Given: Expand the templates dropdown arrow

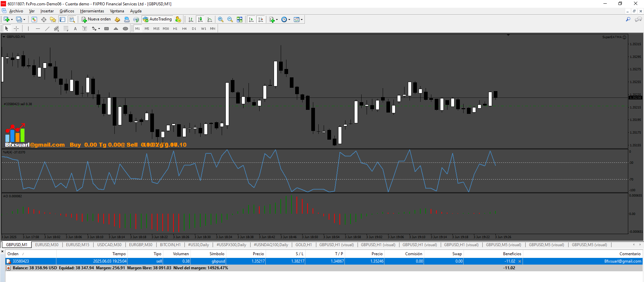Looking at the screenshot, I should point(302,19).
